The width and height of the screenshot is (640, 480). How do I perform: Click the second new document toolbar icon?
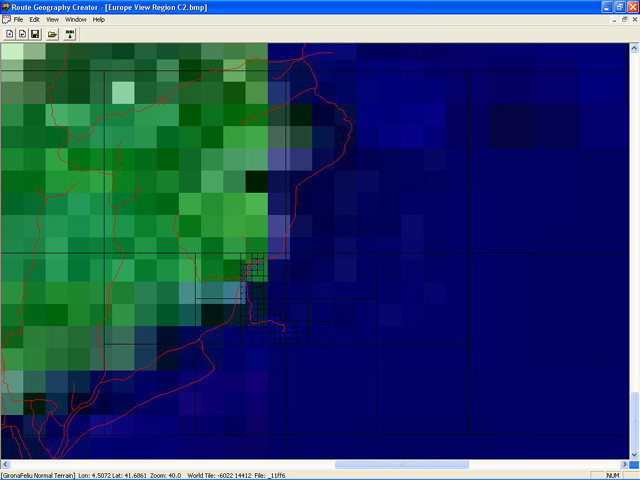point(21,33)
